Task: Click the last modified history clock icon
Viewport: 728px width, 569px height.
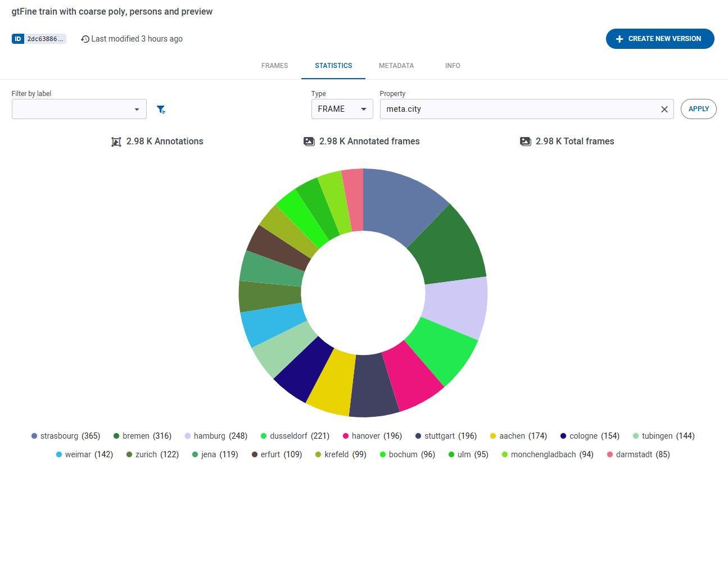Action: point(85,39)
